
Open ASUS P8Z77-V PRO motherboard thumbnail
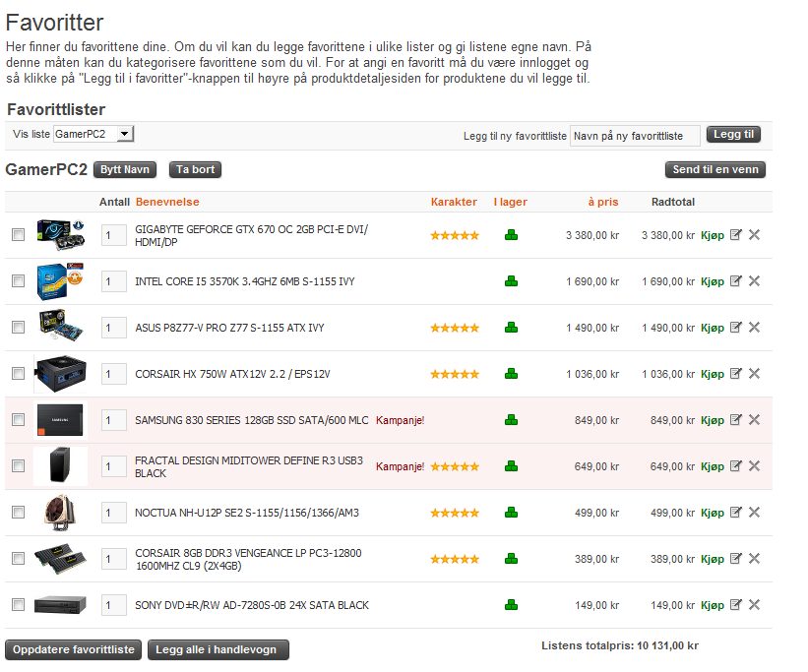coord(61,325)
